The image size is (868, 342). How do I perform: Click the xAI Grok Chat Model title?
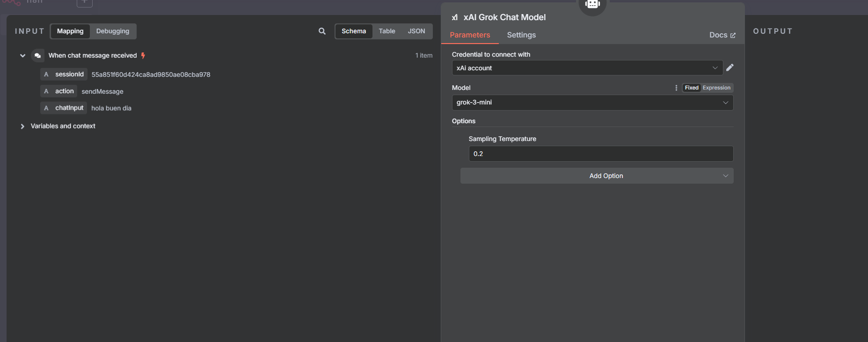(x=504, y=17)
